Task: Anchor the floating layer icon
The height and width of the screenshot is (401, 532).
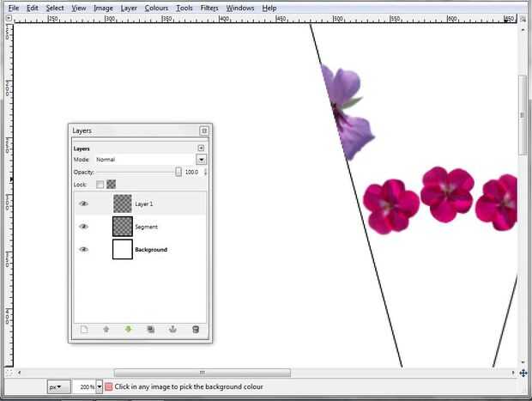Action: (172, 330)
